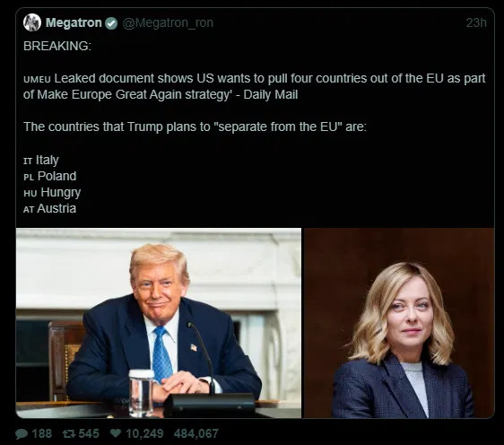Click the BREAKING: text in the post
Screen dimensions: 504x445
tap(57, 46)
